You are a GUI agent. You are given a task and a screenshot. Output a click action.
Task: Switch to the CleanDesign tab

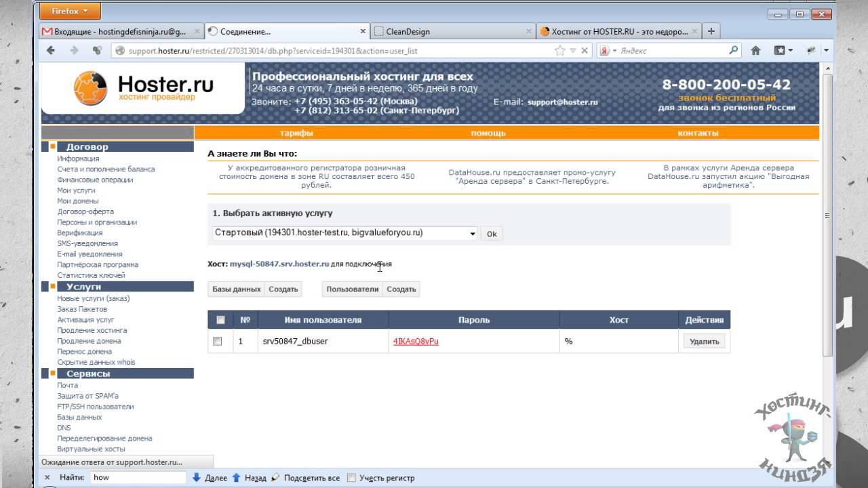point(453,31)
